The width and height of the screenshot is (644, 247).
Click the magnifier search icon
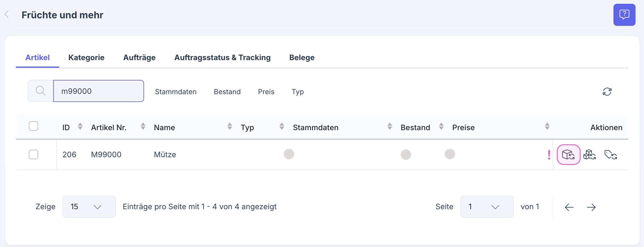click(x=40, y=91)
